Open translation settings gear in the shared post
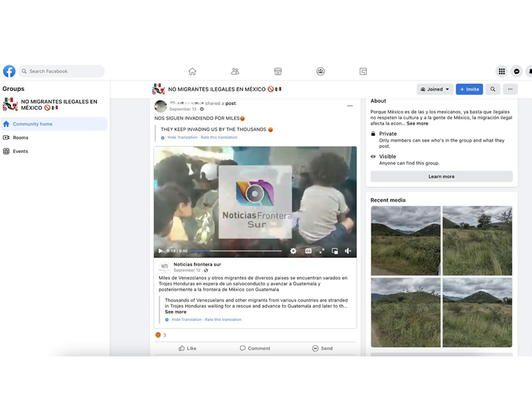 coord(167,320)
